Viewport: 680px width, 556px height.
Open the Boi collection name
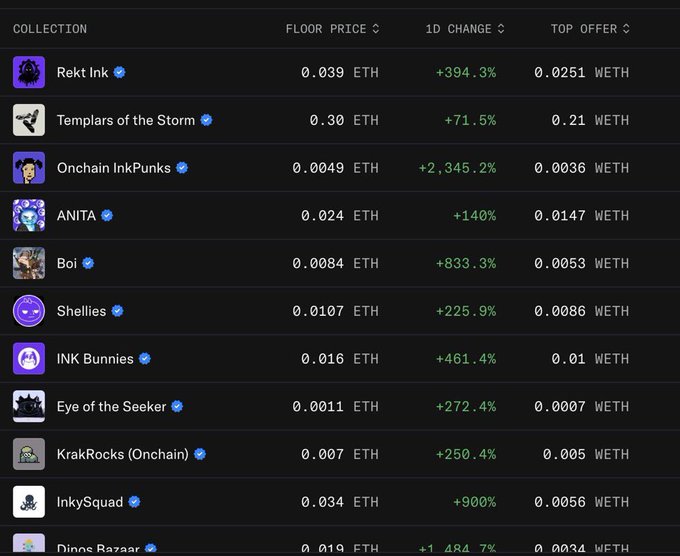pyautogui.click(x=67, y=263)
